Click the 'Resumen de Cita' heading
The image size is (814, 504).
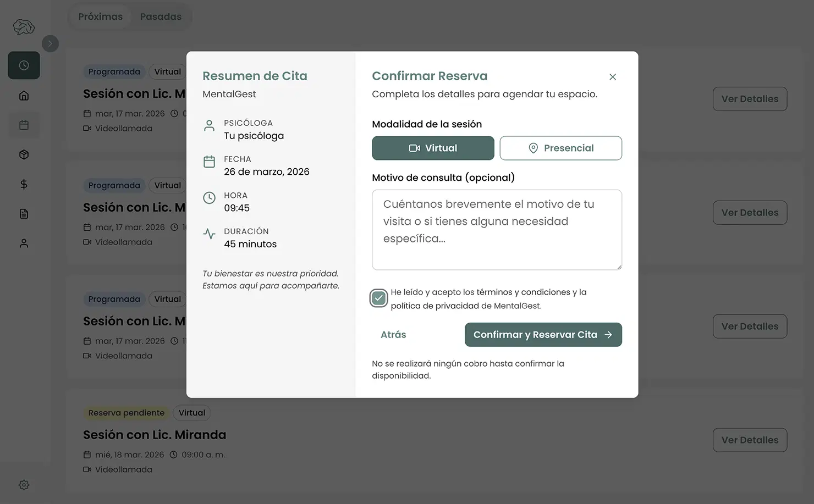(x=255, y=76)
